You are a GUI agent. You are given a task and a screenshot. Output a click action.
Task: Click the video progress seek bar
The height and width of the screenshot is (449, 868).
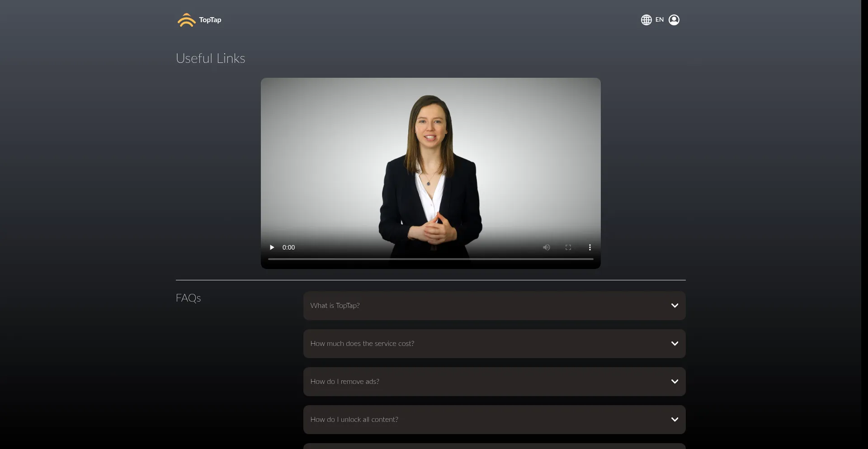430,259
